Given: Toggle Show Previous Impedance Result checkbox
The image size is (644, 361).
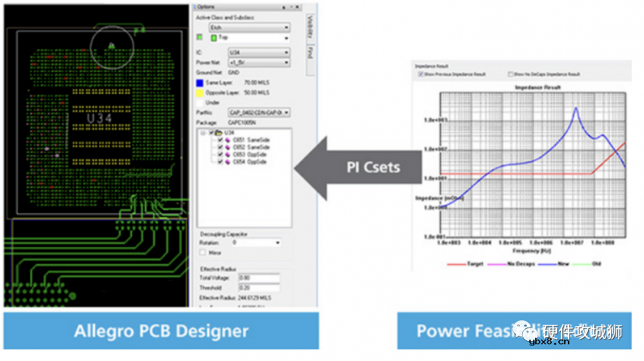Looking at the screenshot, I should point(421,74).
